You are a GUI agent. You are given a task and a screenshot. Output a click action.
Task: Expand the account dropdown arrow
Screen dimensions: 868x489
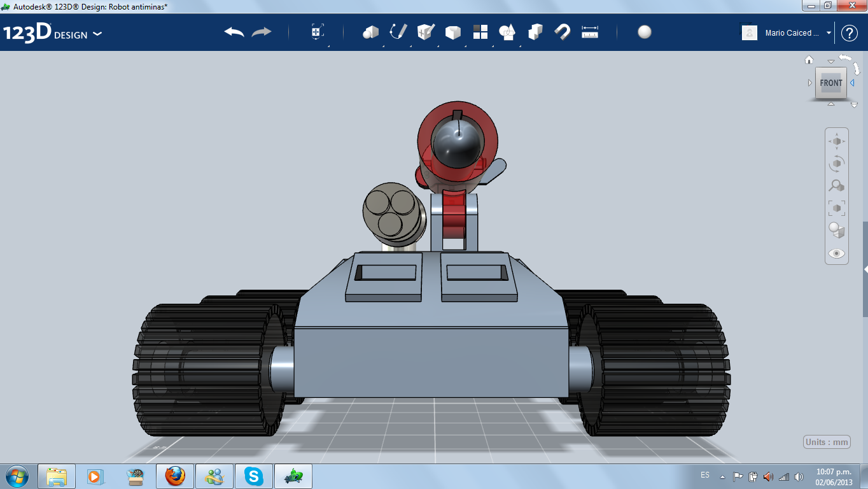click(x=829, y=32)
